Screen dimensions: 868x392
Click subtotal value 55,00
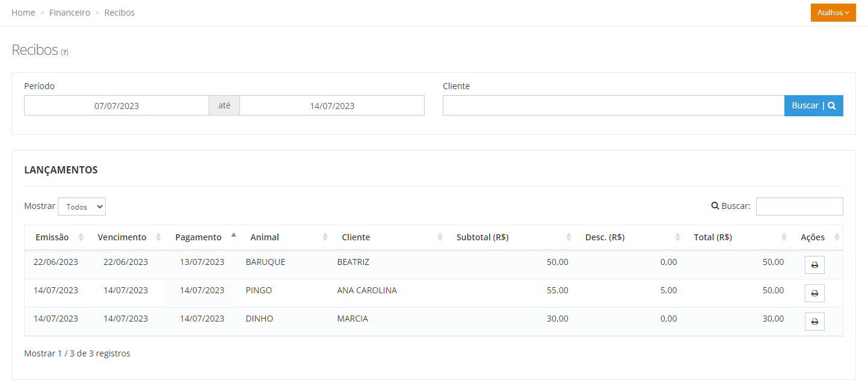(x=558, y=290)
